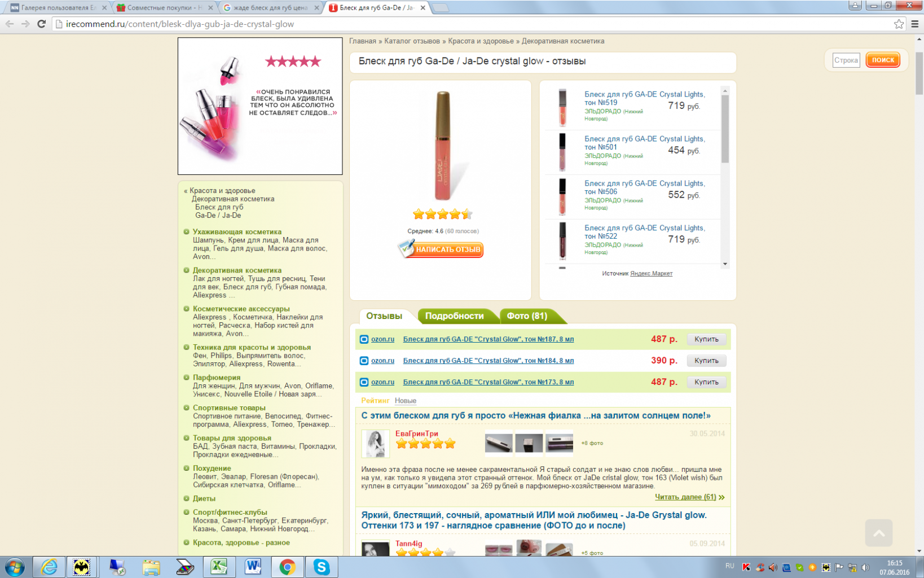Click the Строка search input
924x578 pixels.
pyautogui.click(x=846, y=60)
